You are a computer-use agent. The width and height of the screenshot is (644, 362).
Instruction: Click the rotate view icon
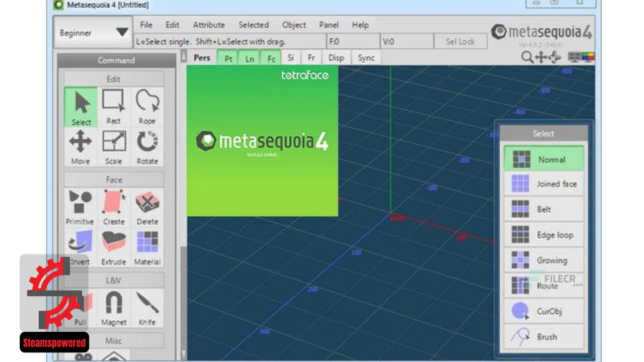pyautogui.click(x=555, y=57)
